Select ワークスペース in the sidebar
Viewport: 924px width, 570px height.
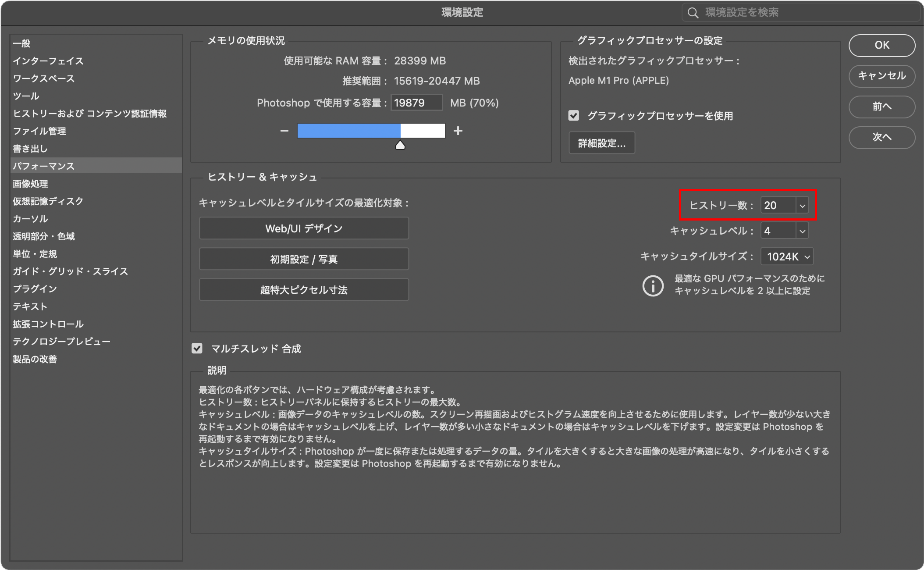[96, 78]
